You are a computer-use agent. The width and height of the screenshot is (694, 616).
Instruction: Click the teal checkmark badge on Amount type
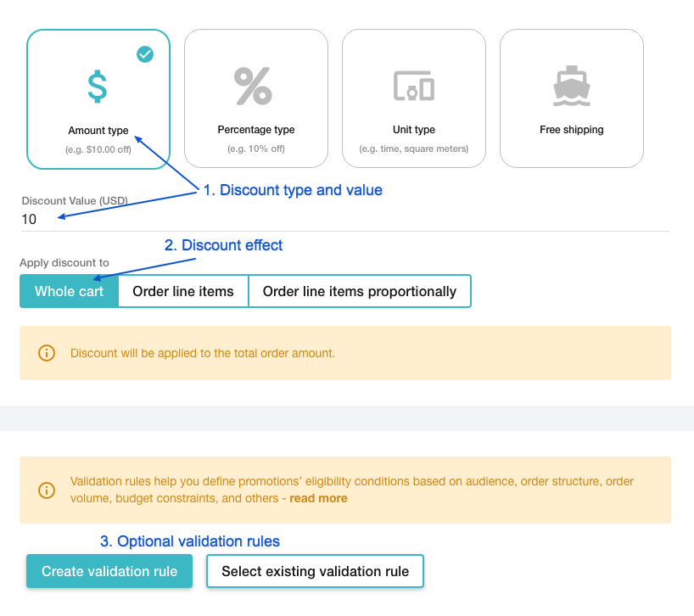coord(145,54)
